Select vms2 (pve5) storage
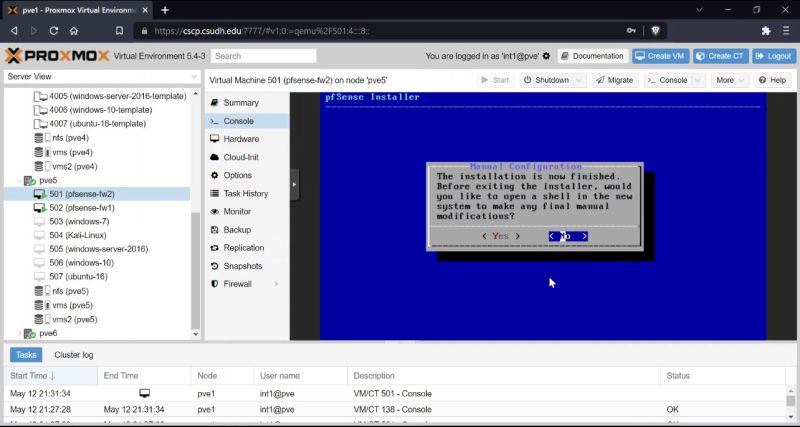Screen dimensions: 800x427 [65, 319]
